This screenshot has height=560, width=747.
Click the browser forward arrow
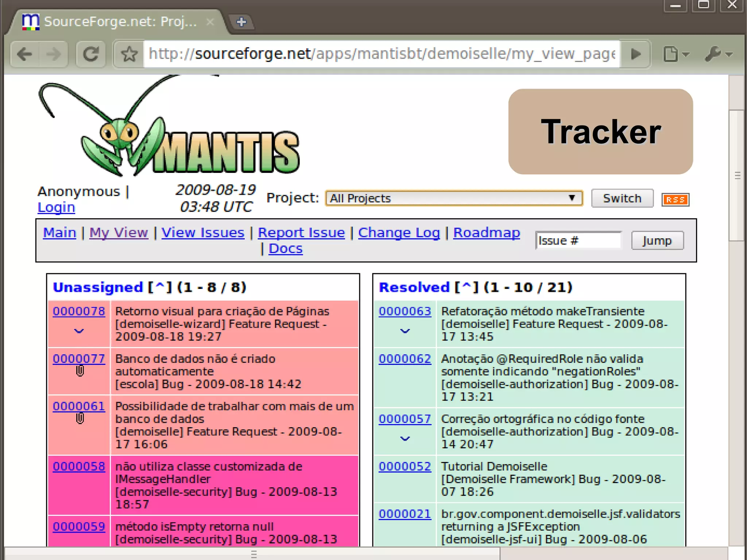pyautogui.click(x=53, y=55)
